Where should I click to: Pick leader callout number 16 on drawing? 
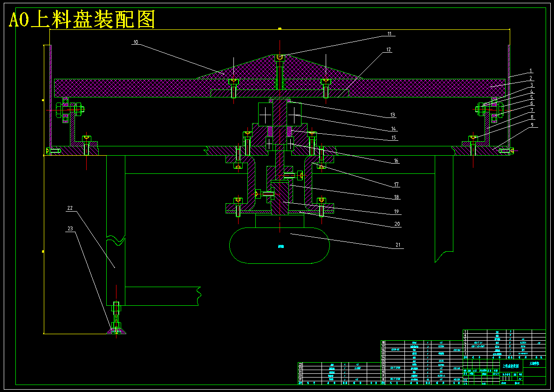point(396,161)
